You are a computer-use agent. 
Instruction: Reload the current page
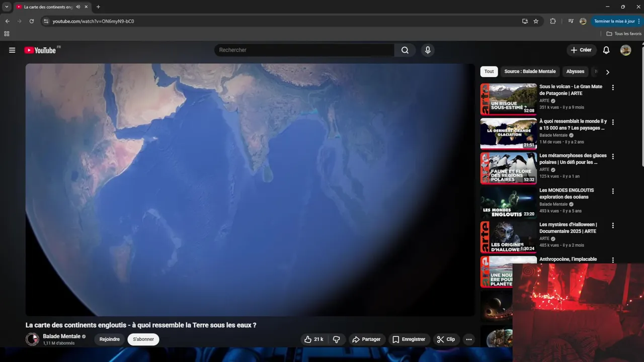[x=32, y=21]
